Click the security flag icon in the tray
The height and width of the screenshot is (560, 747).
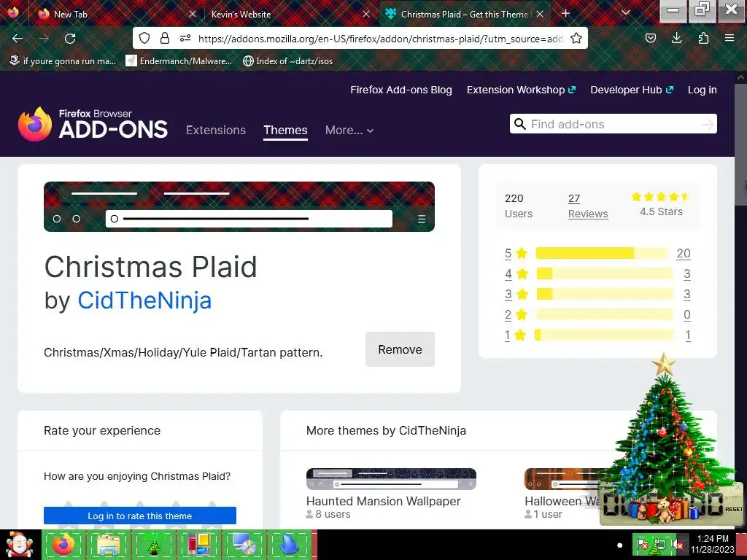643,545
